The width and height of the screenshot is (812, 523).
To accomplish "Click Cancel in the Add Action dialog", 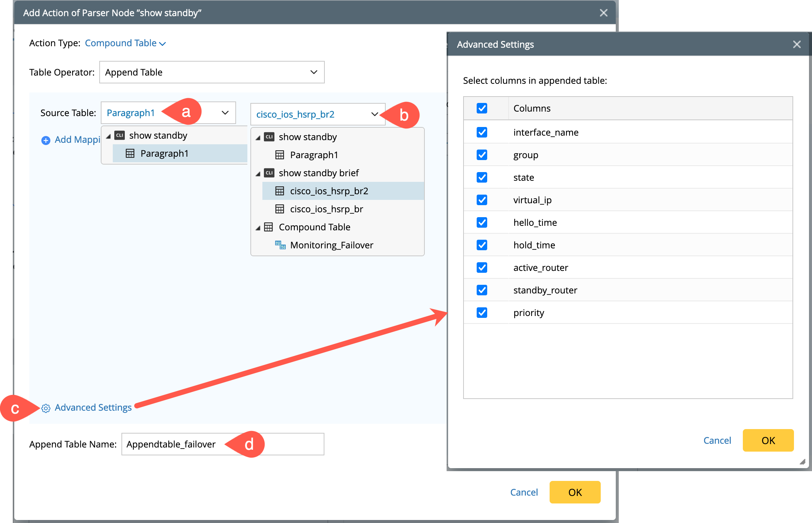I will (x=524, y=492).
